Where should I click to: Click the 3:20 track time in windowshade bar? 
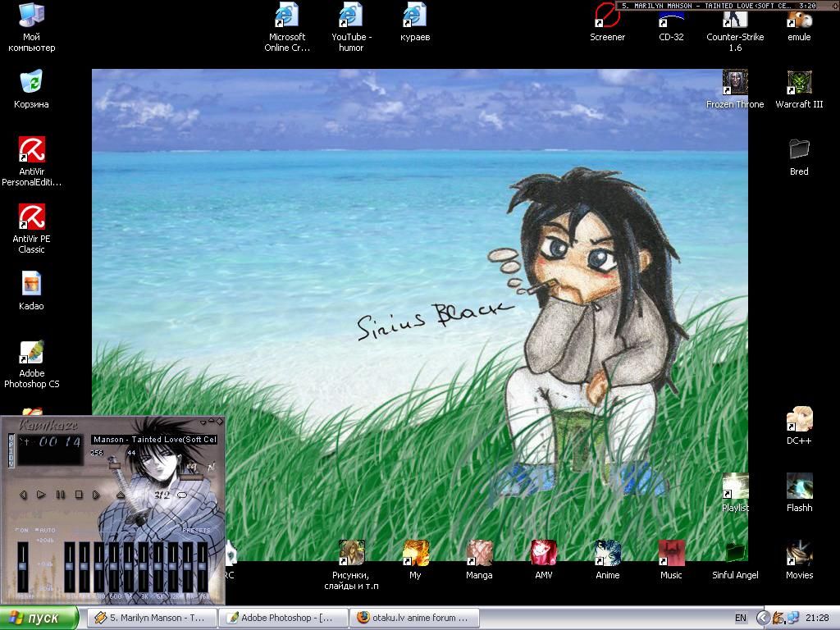[x=807, y=6]
